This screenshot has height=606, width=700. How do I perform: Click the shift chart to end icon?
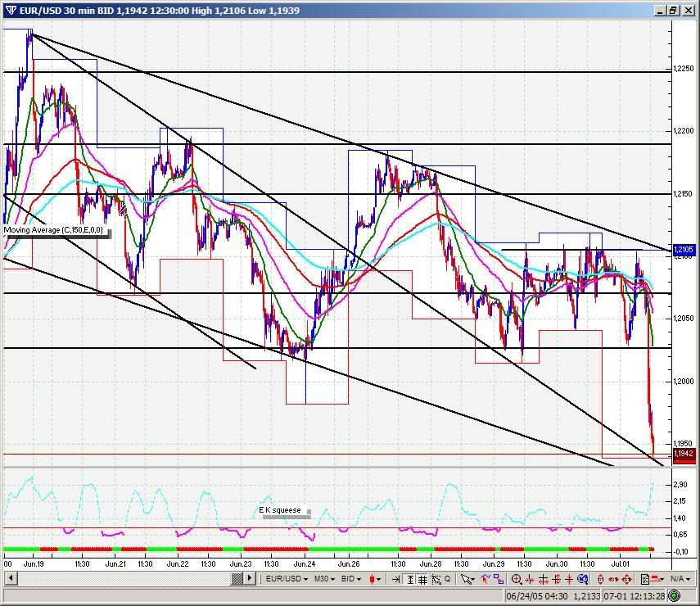pyautogui.click(x=396, y=579)
